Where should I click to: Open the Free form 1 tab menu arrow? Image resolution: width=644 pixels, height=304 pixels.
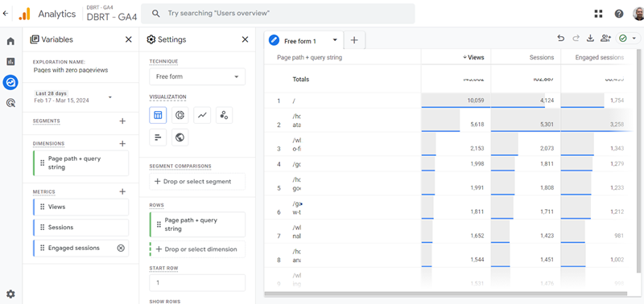(335, 40)
